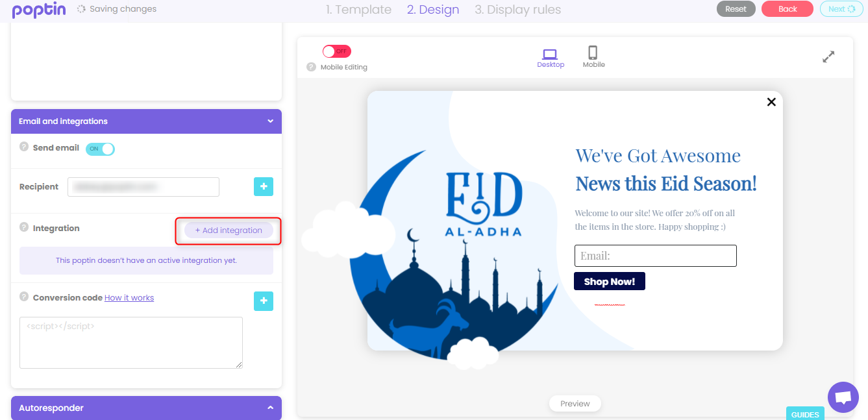
Task: Open the How it works link
Action: click(129, 298)
